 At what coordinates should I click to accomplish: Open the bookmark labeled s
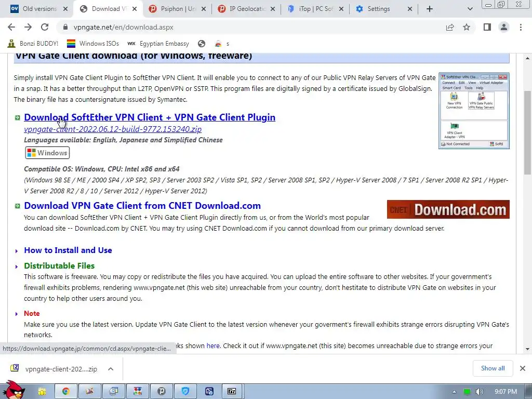point(222,44)
